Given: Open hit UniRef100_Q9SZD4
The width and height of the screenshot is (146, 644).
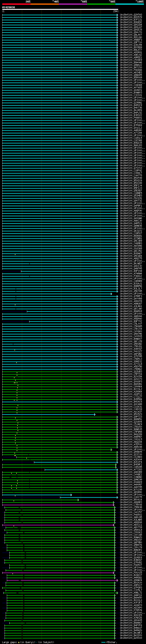Looking at the screenshot, I should (x=131, y=25).
